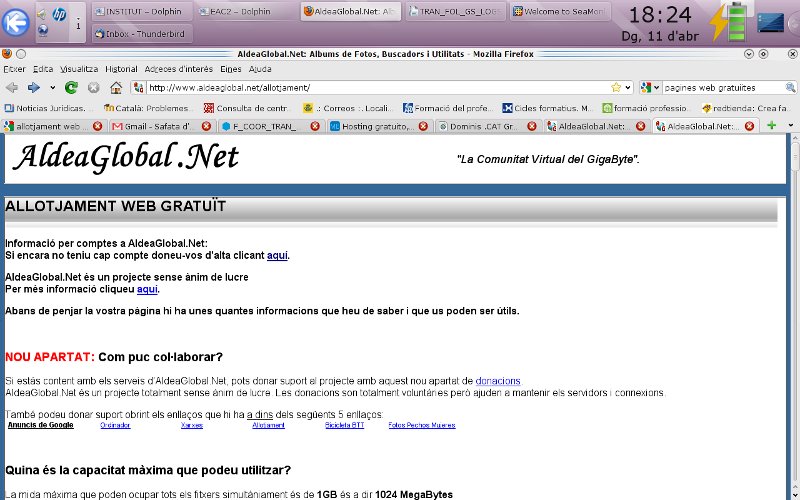Viewport: 800px width, 500px height.
Task: Close the 'Hosting gratuito' tab
Action: (x=423, y=126)
